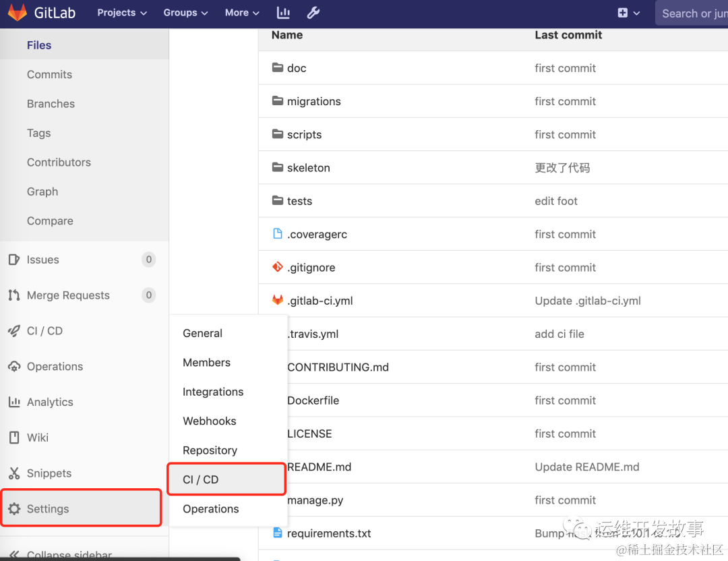Go to Commits in sidebar
This screenshot has width=728, height=561.
tap(49, 74)
